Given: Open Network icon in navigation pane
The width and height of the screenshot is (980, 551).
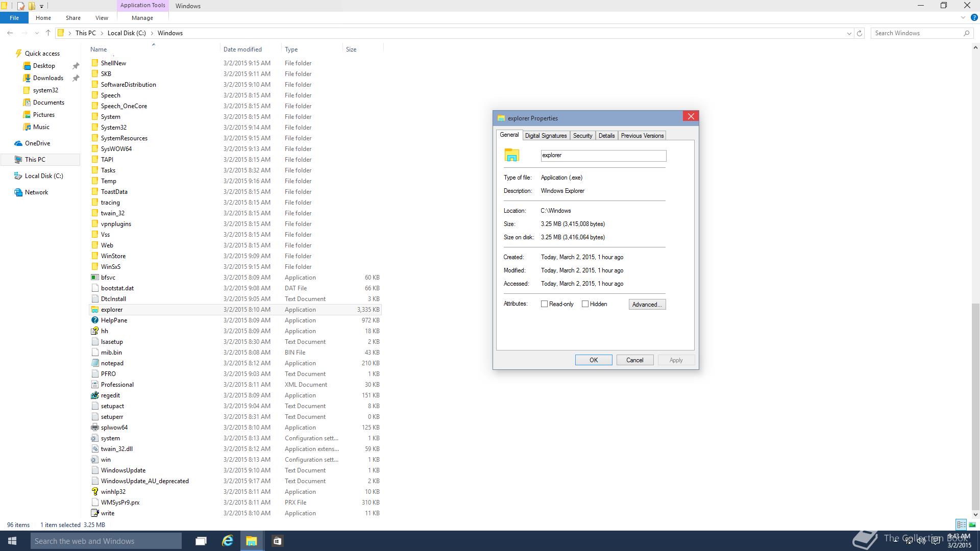Looking at the screenshot, I should [18, 192].
